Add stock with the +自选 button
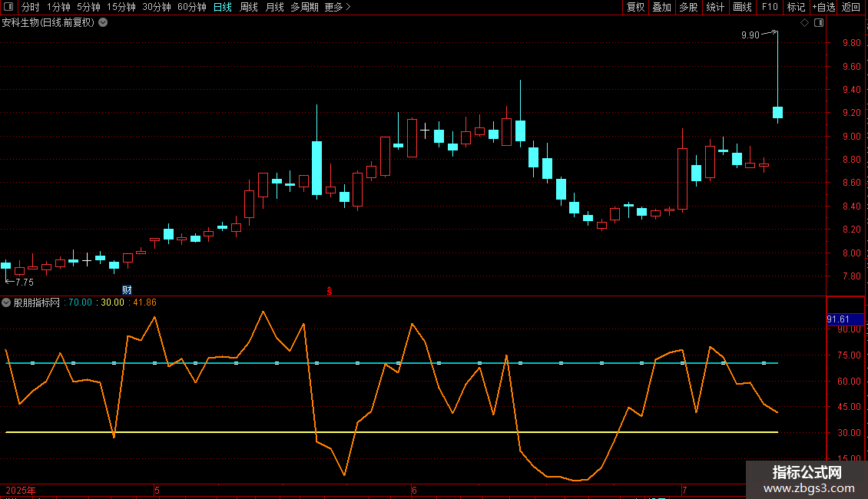Viewport: 868px width, 499px height. click(x=823, y=7)
